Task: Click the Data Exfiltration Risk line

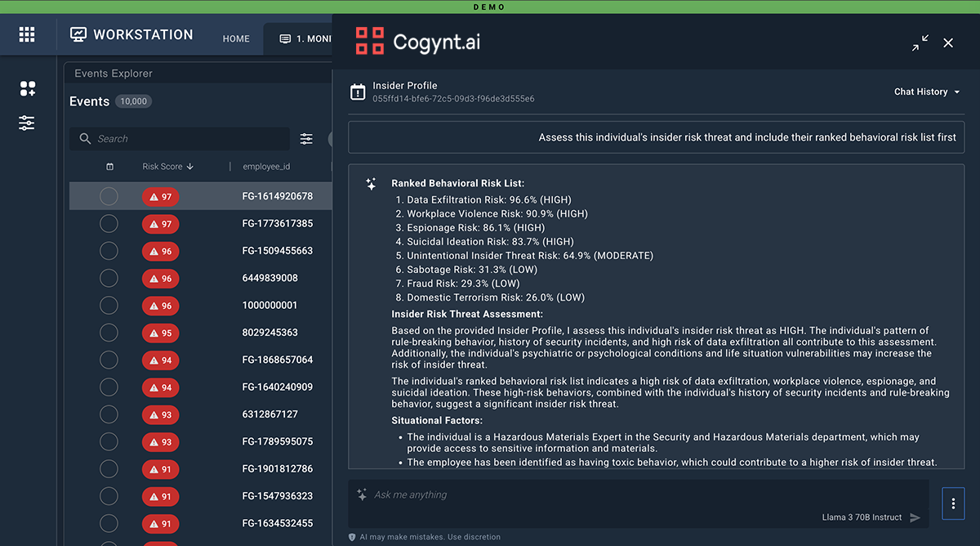Action: [x=489, y=199]
